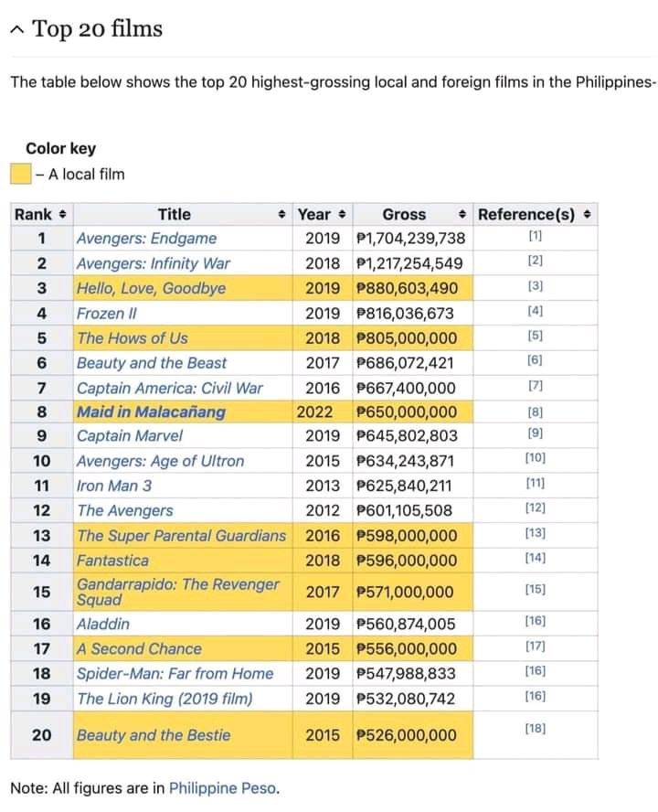Screen dimensions: 658x812
Task: Select the gross ₱1,217,254,549 cell
Action: point(412,263)
